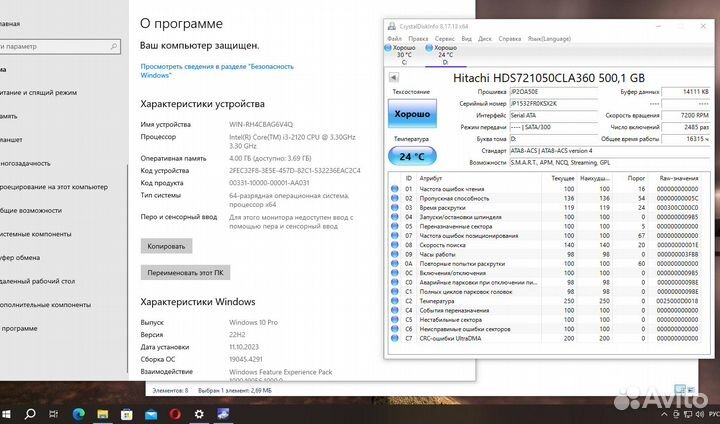Open the Mail app from taskbar
Image resolution: width=720 pixels, height=424 pixels.
click(x=151, y=414)
